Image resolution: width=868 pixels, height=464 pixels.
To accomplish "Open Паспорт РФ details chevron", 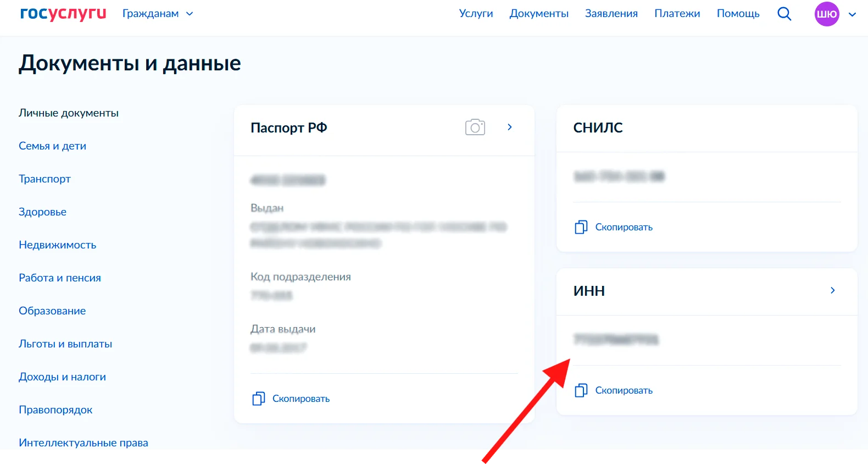I will [x=510, y=127].
